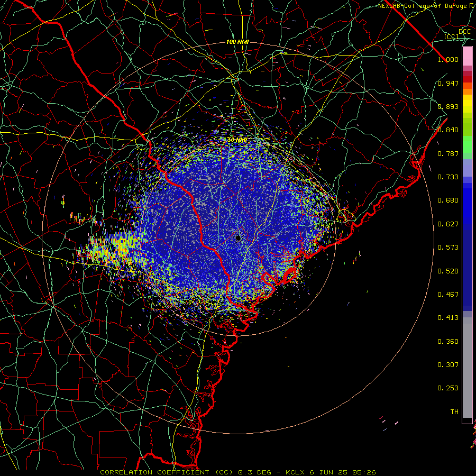Click the 0.627 scale value
This screenshot has height=476, width=476.
point(448,224)
